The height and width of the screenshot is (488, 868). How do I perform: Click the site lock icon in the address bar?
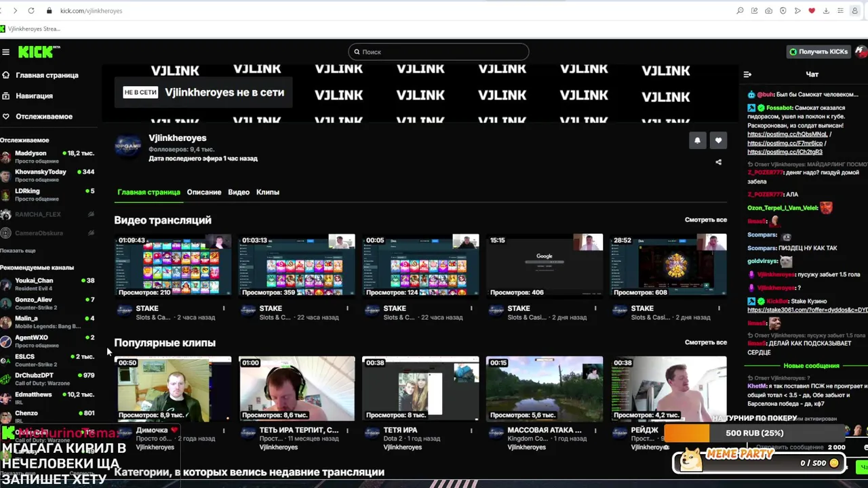(x=49, y=11)
